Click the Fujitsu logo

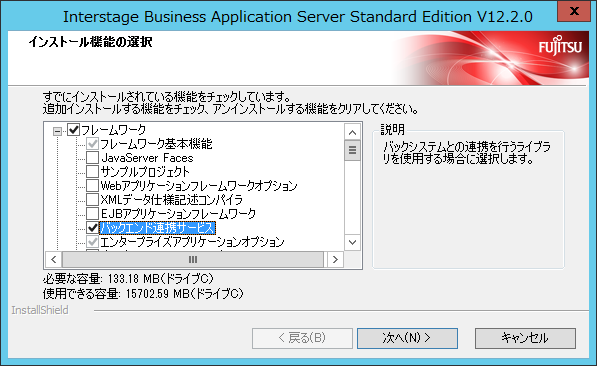560,46
